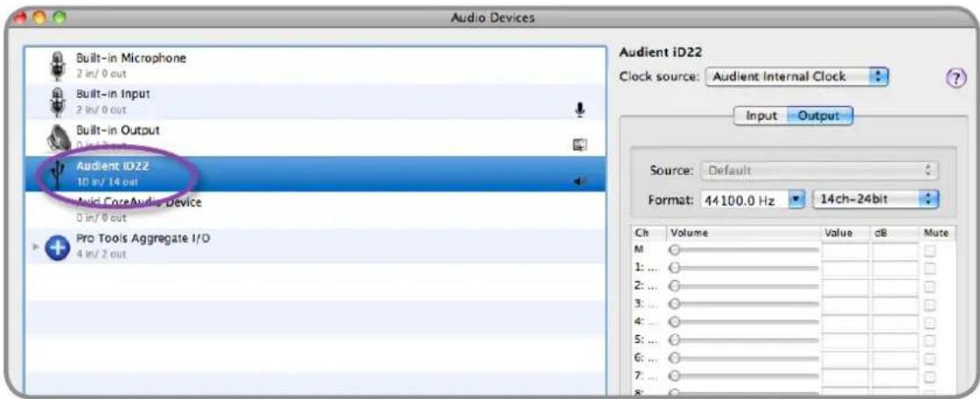Click the Value field for channel 3
The image size is (980, 399).
(x=845, y=304)
